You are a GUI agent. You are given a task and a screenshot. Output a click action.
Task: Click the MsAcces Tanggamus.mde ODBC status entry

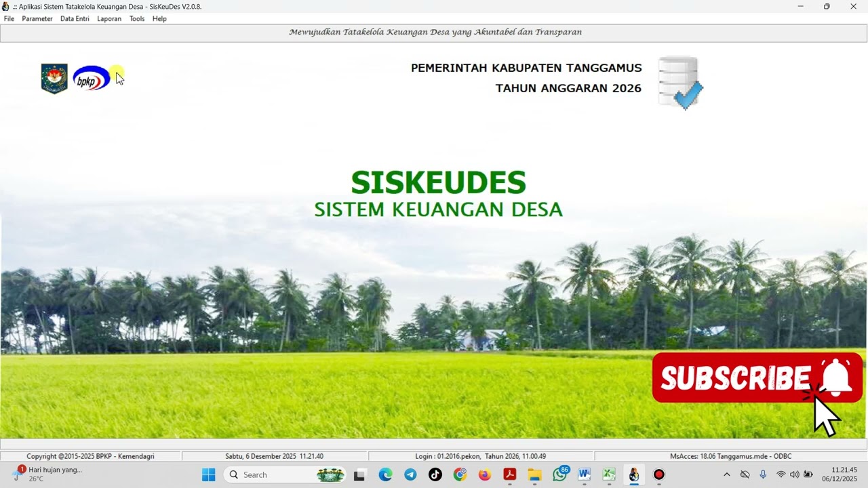tap(730, 456)
